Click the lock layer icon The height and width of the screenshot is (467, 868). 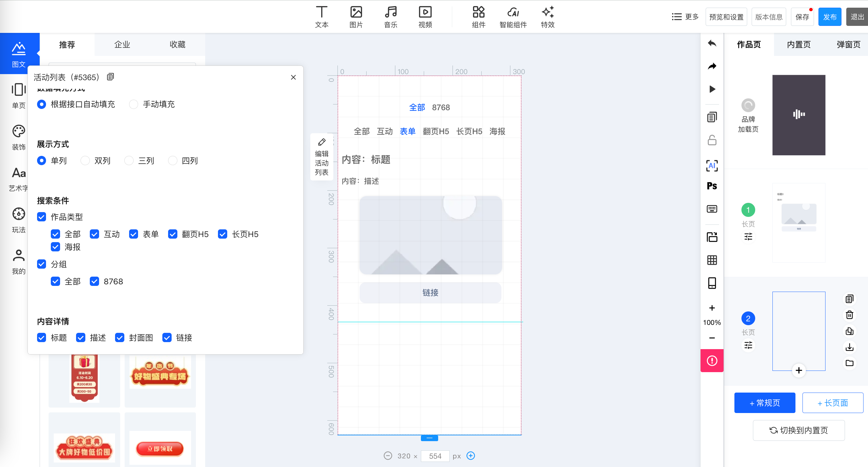pos(712,140)
